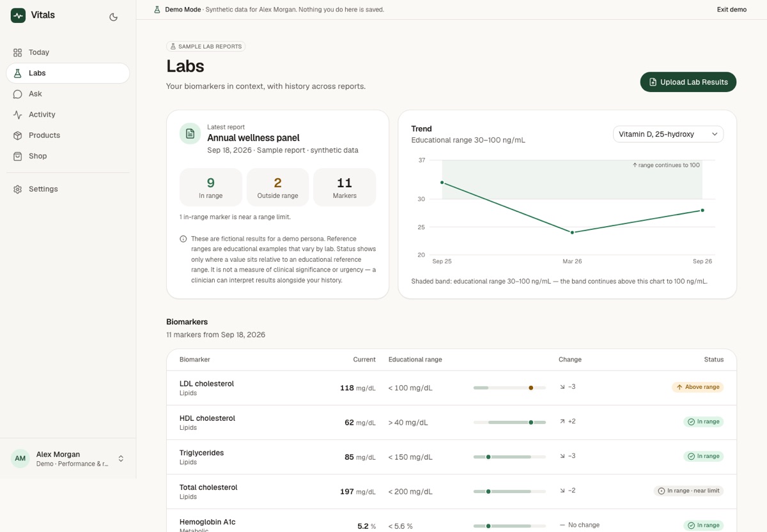
Task: Click LDL cholesterol range bar marker
Action: tap(531, 388)
